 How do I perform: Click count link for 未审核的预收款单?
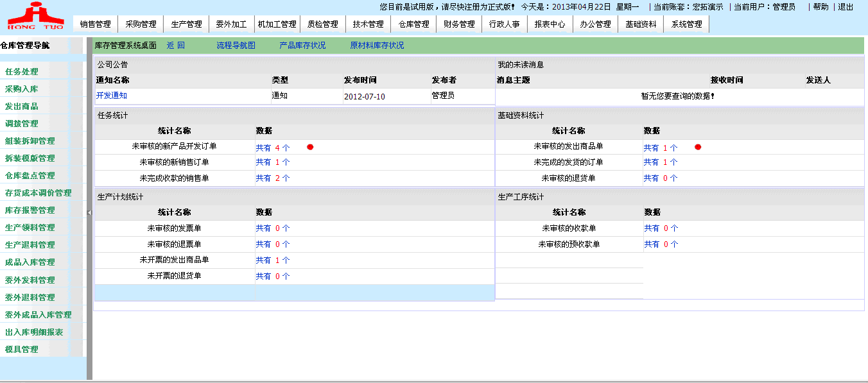click(x=661, y=244)
